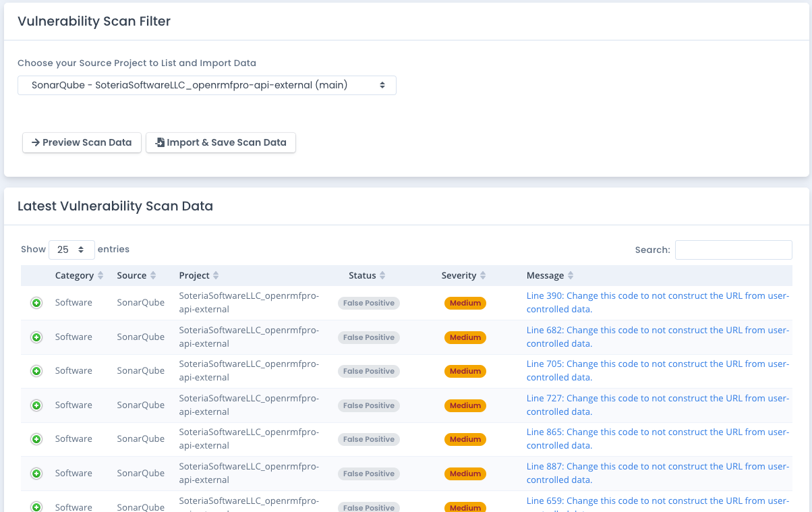
Task: Open Line 705 message link
Action: click(658, 370)
